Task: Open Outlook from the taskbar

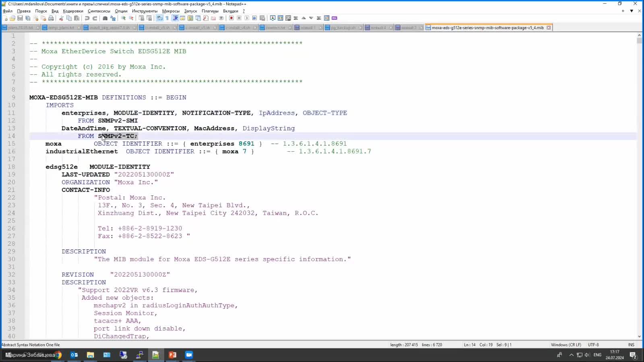Action: point(74,355)
